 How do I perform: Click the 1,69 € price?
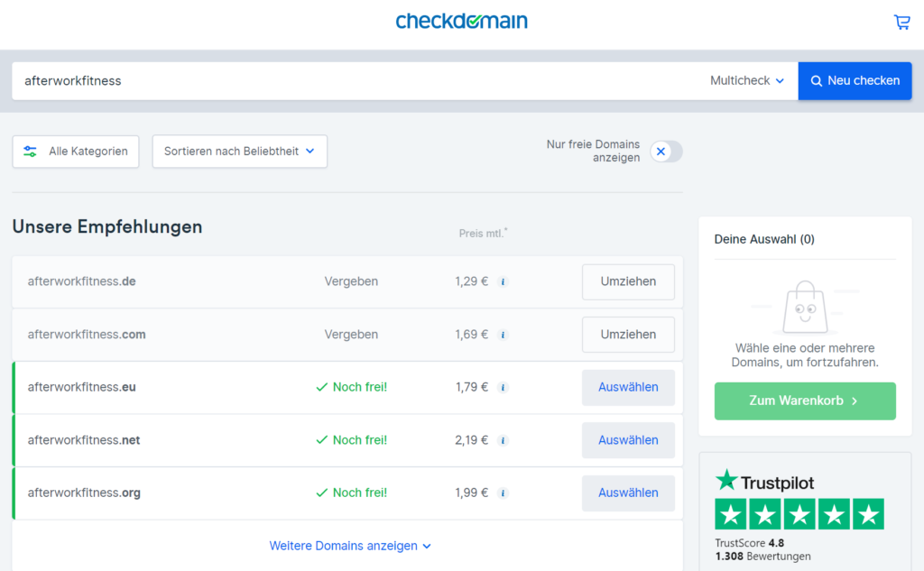pyautogui.click(x=471, y=335)
